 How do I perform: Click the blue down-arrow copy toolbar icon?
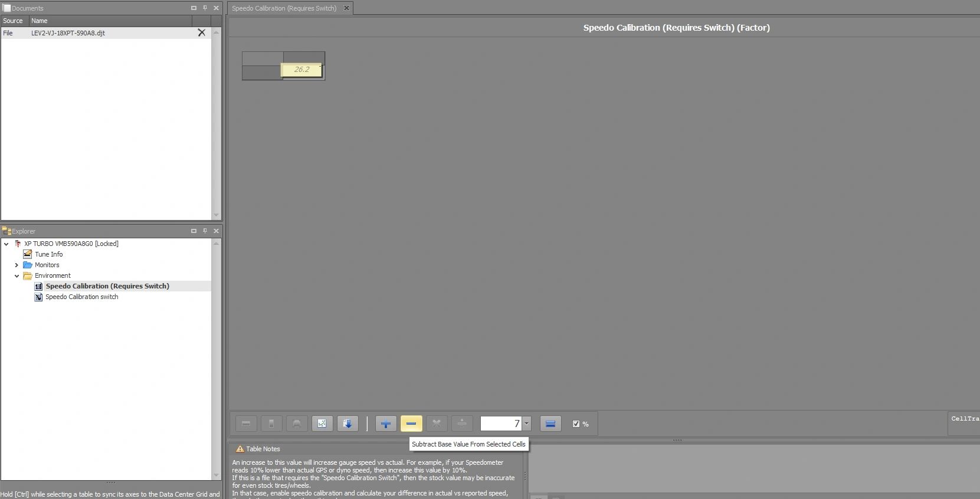click(348, 424)
